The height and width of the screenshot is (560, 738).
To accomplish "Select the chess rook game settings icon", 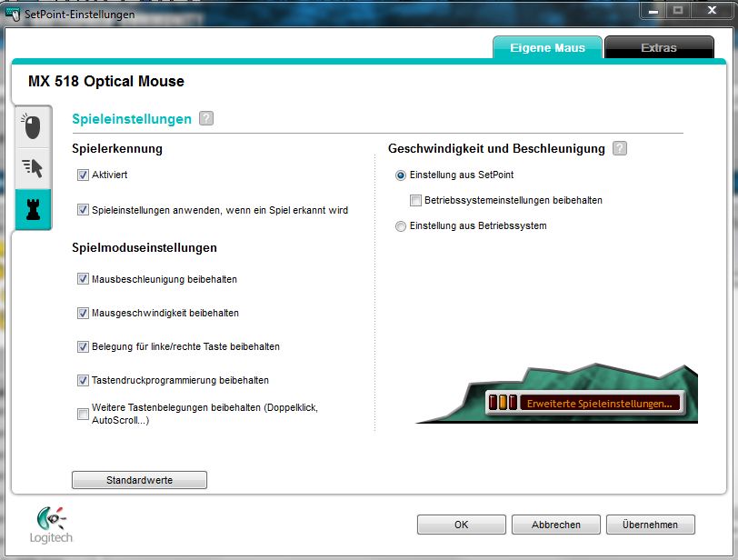I will [33, 209].
